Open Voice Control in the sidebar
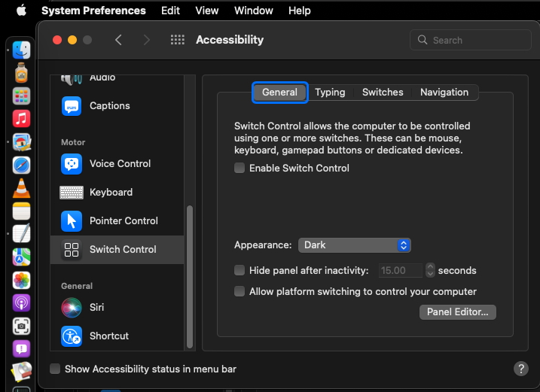This screenshot has height=392, width=540. [119, 163]
